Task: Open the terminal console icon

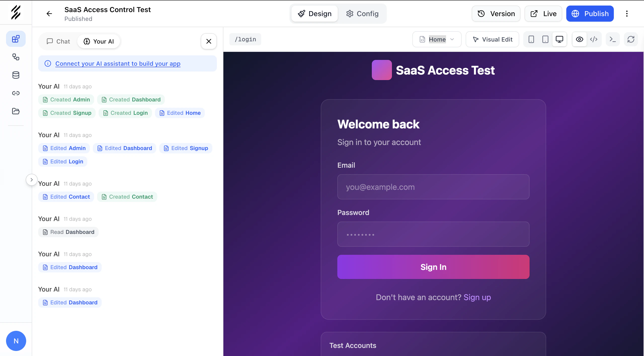Action: pyautogui.click(x=613, y=39)
